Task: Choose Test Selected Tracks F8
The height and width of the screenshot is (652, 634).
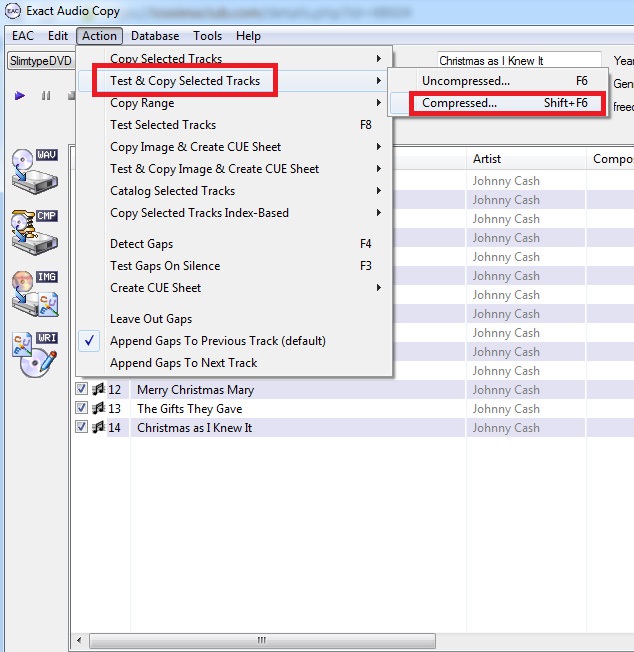Action: click(234, 125)
